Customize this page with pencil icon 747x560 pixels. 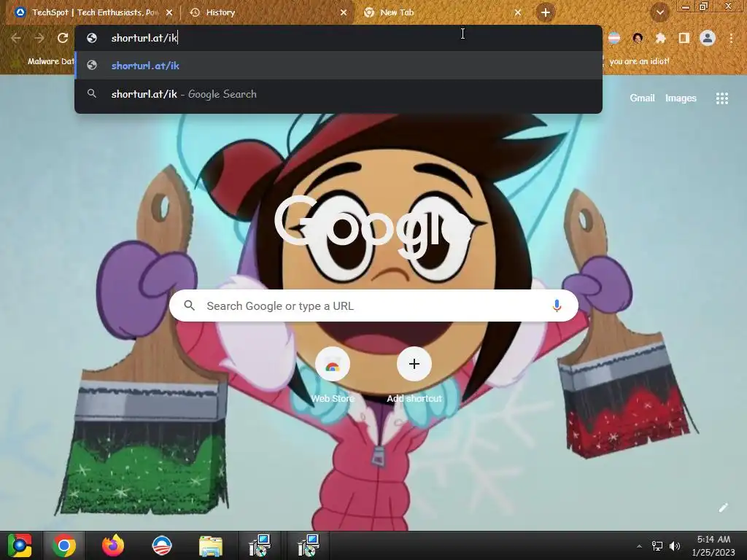coord(723,507)
